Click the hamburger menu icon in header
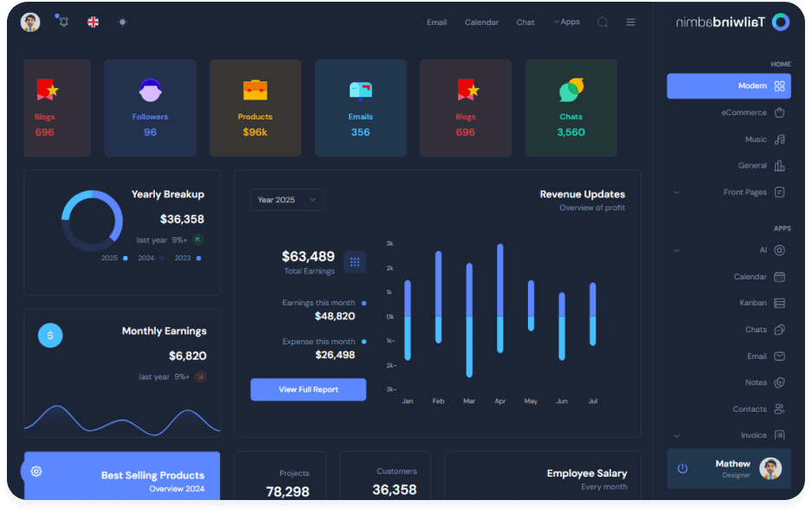Viewport: 812px width, 513px height. click(630, 22)
